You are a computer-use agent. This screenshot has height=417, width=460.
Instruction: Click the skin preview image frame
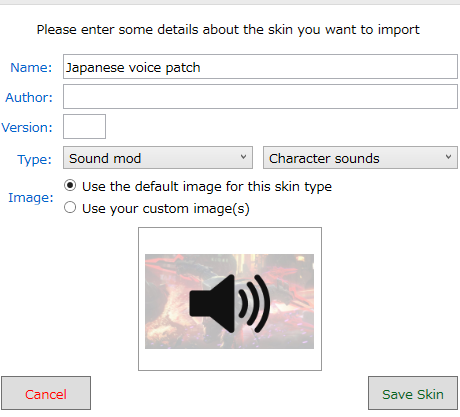point(230,299)
